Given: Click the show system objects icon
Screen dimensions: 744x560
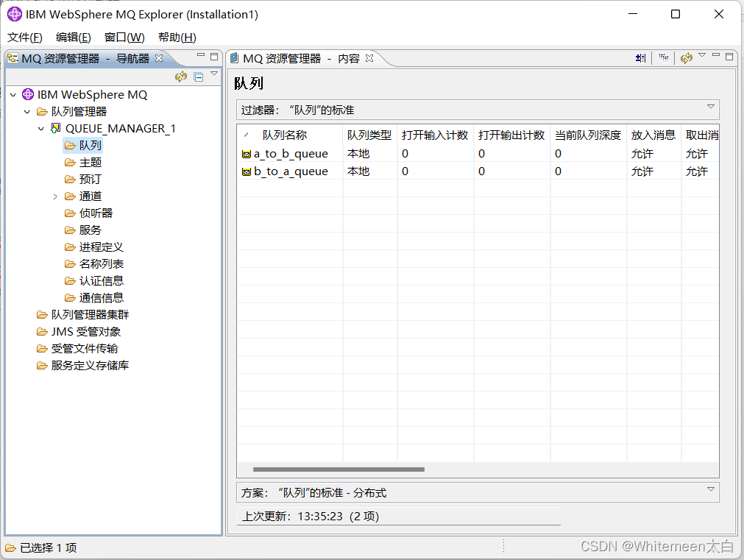Looking at the screenshot, I should (x=664, y=58).
